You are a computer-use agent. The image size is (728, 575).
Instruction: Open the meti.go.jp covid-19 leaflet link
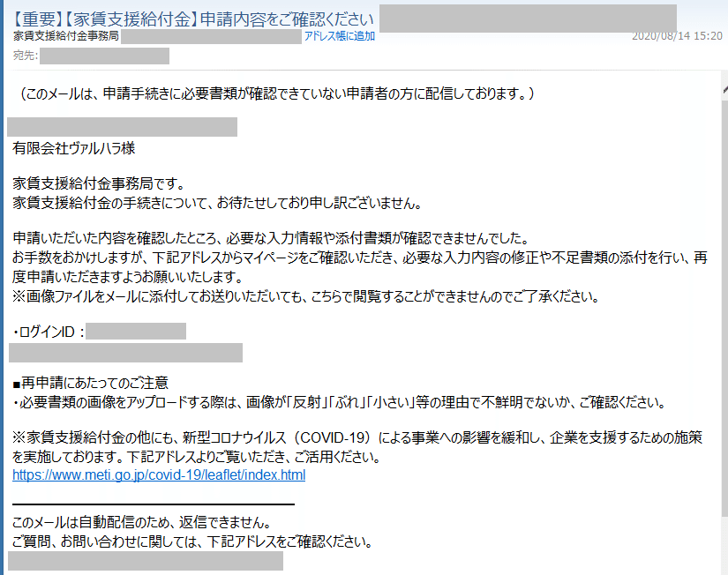click(159, 475)
